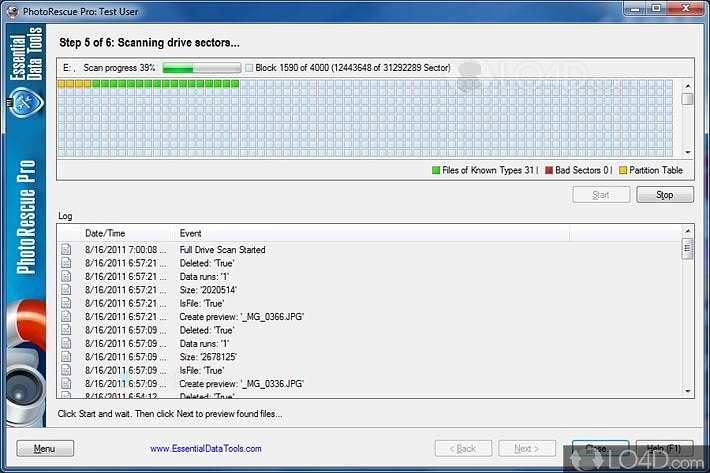The height and width of the screenshot is (473, 710).
Task: Open the Menu button
Action: pos(45,449)
